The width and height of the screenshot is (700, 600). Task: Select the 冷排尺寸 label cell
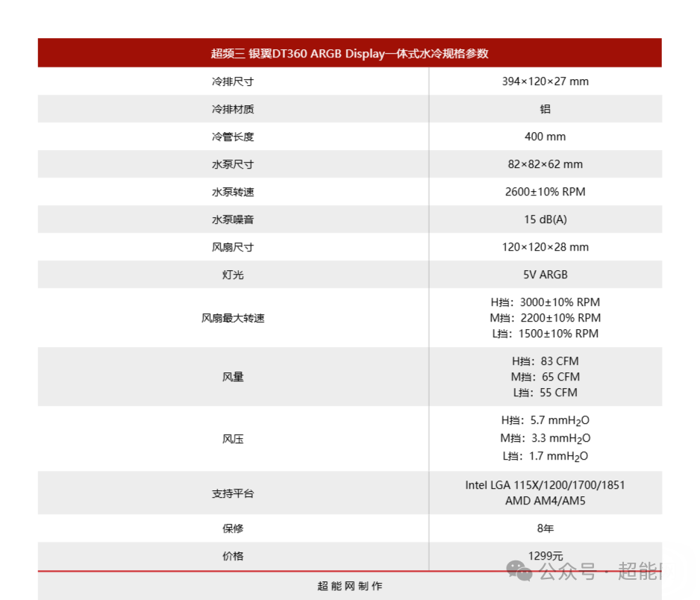pos(233,81)
